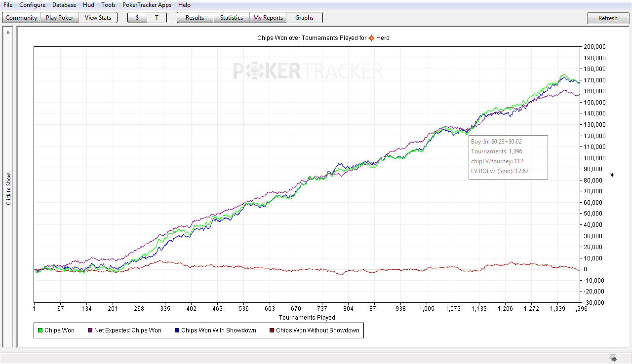Click the Net Expected Chips Won legend label
632x364 pixels.
(128, 330)
